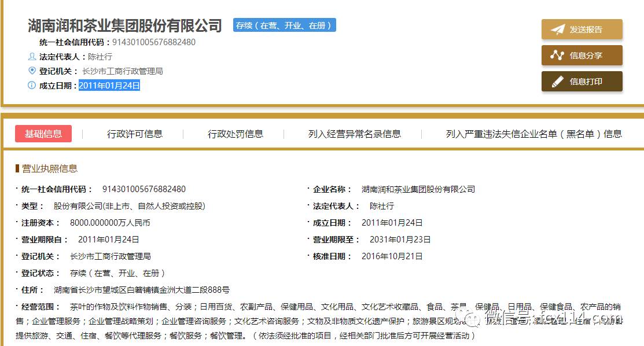Screen dimensions: 644x346
Task: Click the 住所 label
Action: pyautogui.click(x=32, y=290)
